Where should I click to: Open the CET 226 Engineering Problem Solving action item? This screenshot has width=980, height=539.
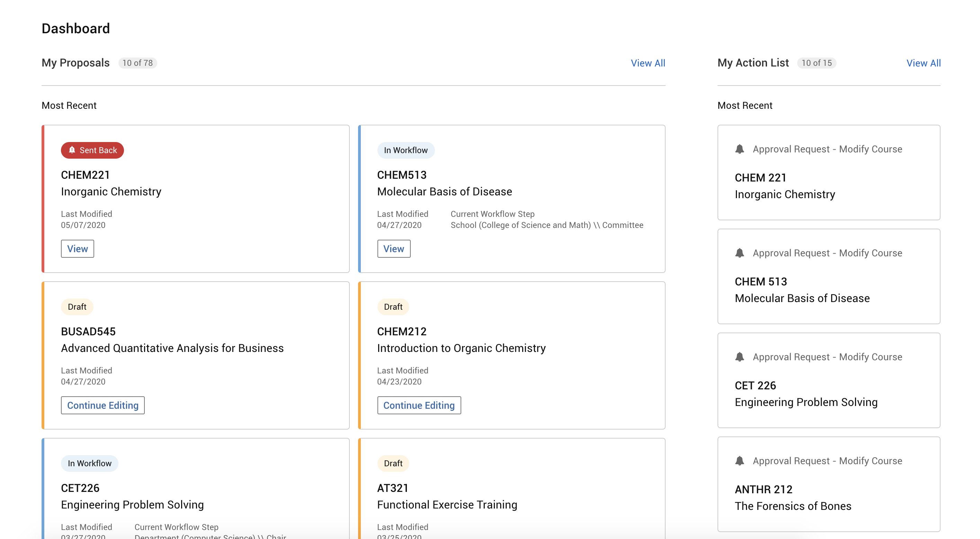tap(829, 381)
